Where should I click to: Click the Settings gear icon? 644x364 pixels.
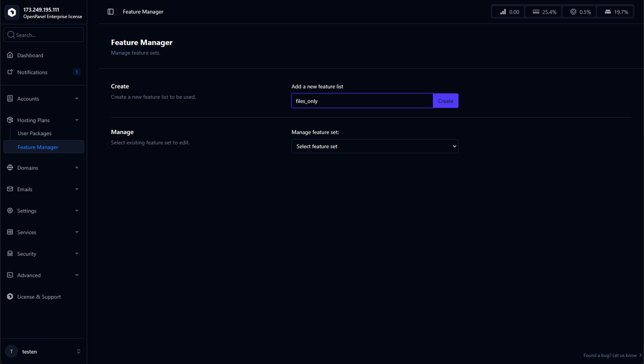coord(10,211)
